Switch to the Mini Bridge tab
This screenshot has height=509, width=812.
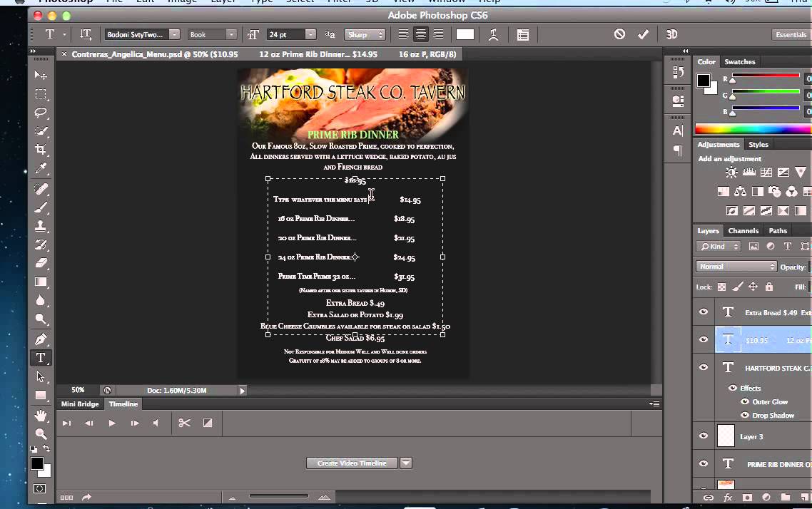[x=80, y=404]
